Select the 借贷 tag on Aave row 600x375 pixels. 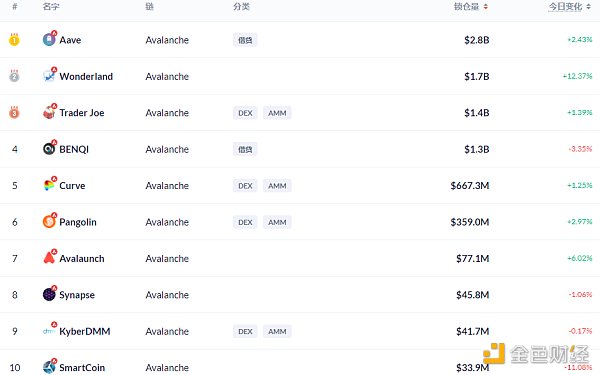click(x=245, y=40)
